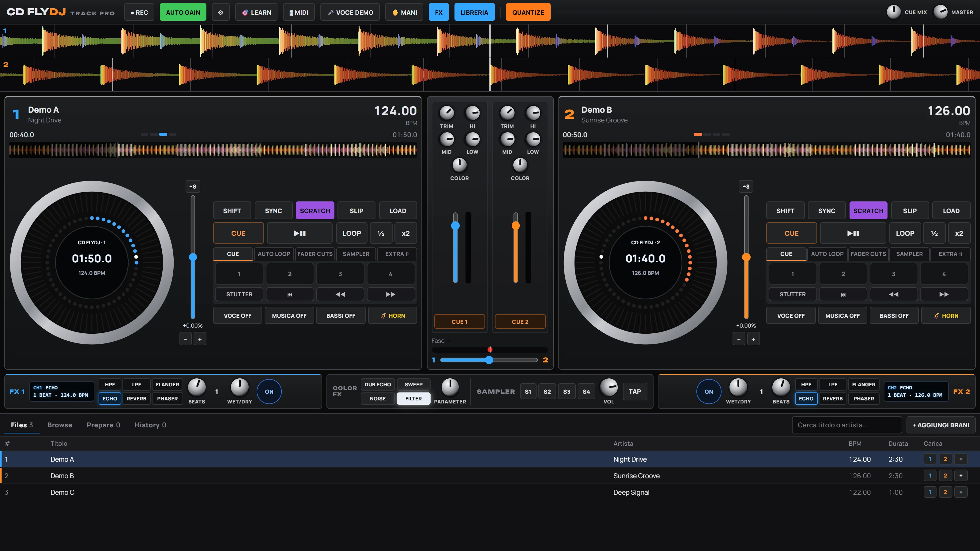Screen dimensions: 980x551
Task: Open the History tab
Action: tap(150, 425)
